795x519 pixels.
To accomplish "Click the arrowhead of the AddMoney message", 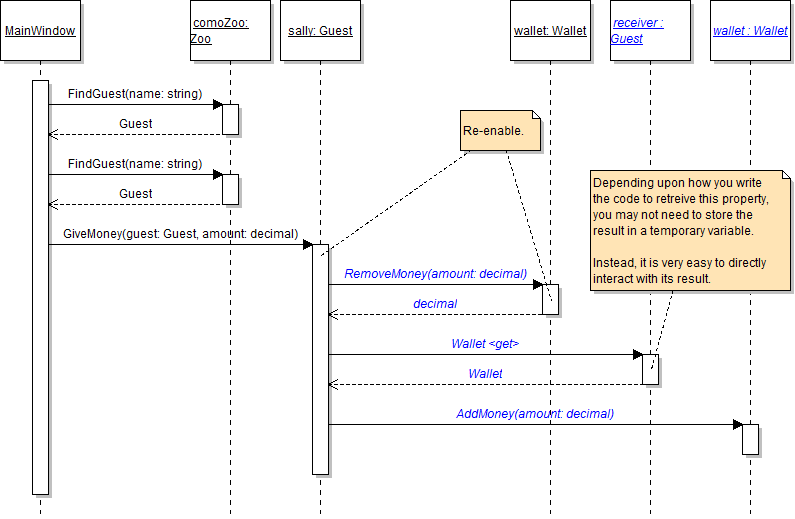I will pos(737,425).
